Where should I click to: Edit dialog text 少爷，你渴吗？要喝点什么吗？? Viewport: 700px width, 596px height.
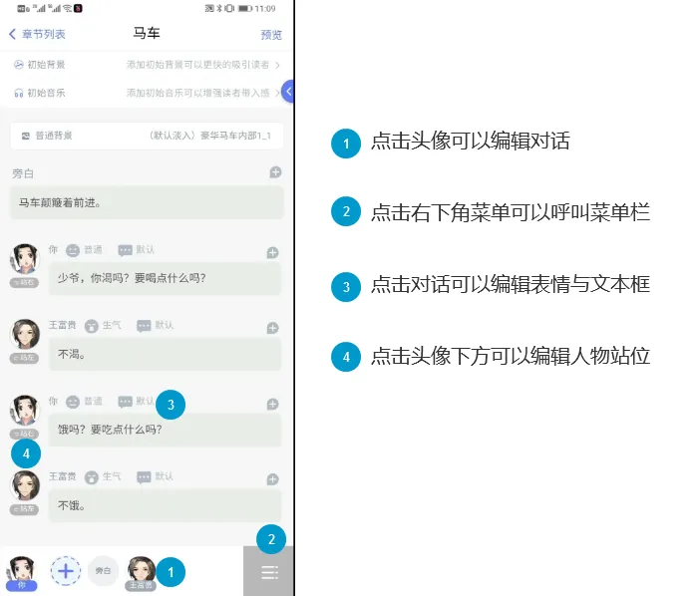click(165, 278)
